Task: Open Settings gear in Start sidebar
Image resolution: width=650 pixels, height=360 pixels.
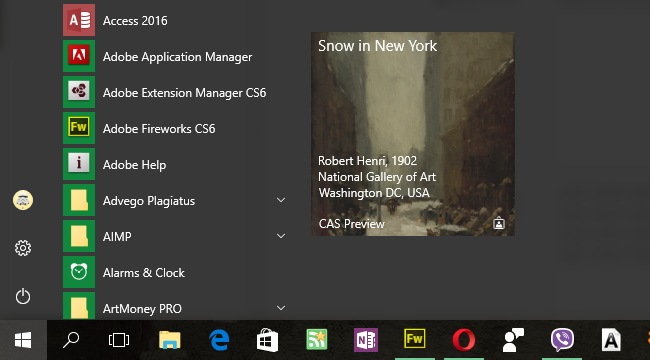Action: (x=23, y=248)
